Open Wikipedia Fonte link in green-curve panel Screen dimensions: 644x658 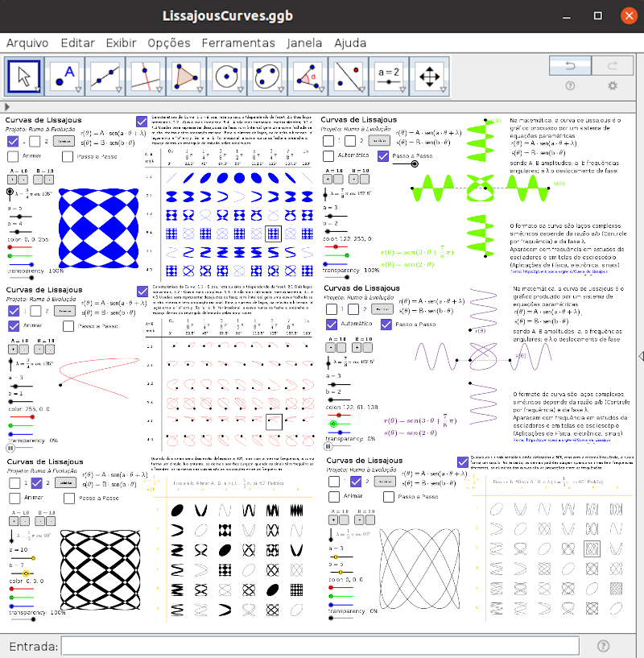[559, 271]
